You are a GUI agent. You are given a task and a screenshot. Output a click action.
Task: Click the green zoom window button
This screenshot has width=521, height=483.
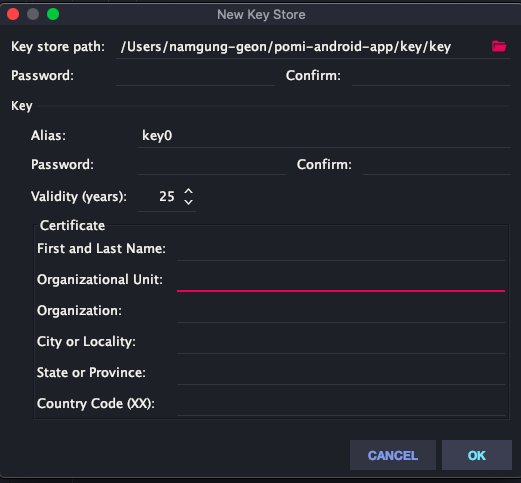[x=53, y=14]
